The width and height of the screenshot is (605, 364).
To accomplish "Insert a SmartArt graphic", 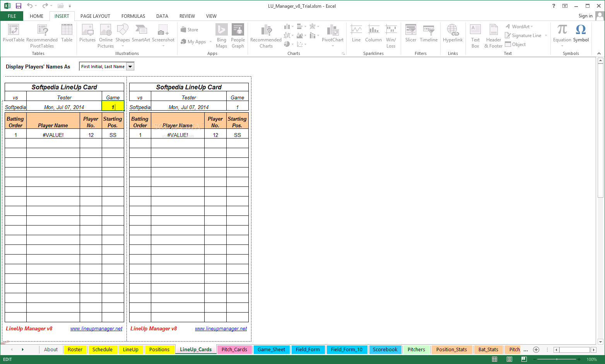I will point(141,33).
